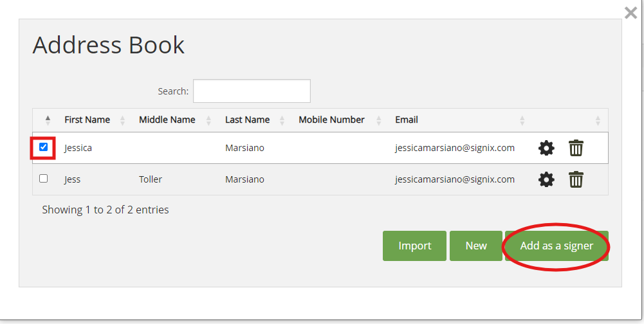Check the Jess Toller row checkbox
This screenshot has width=644, height=324.
tap(43, 179)
